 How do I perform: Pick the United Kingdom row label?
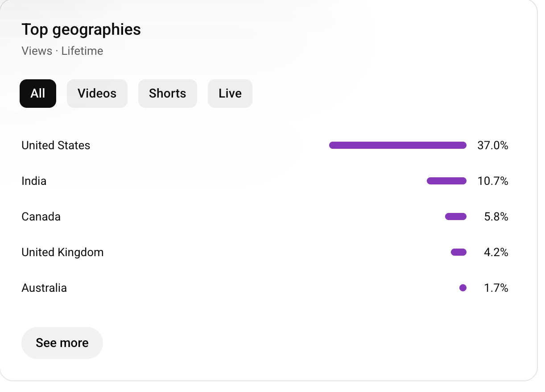click(x=62, y=253)
